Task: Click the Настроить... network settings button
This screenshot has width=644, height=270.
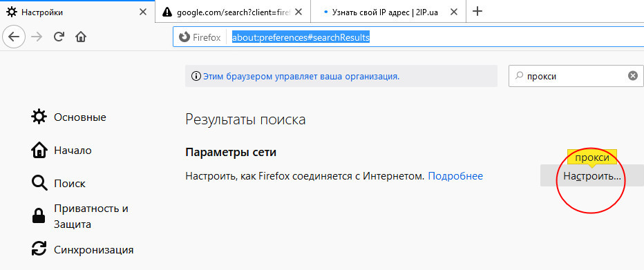Action: coord(592,175)
